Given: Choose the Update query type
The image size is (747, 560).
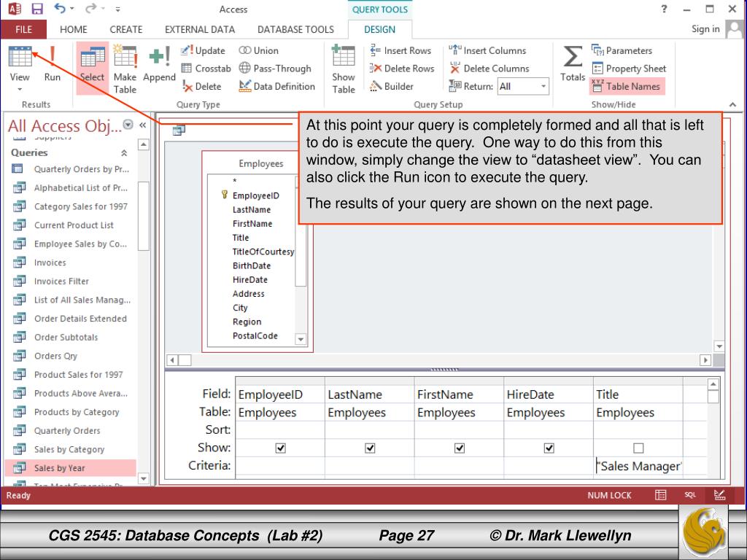Looking at the screenshot, I should [x=203, y=50].
